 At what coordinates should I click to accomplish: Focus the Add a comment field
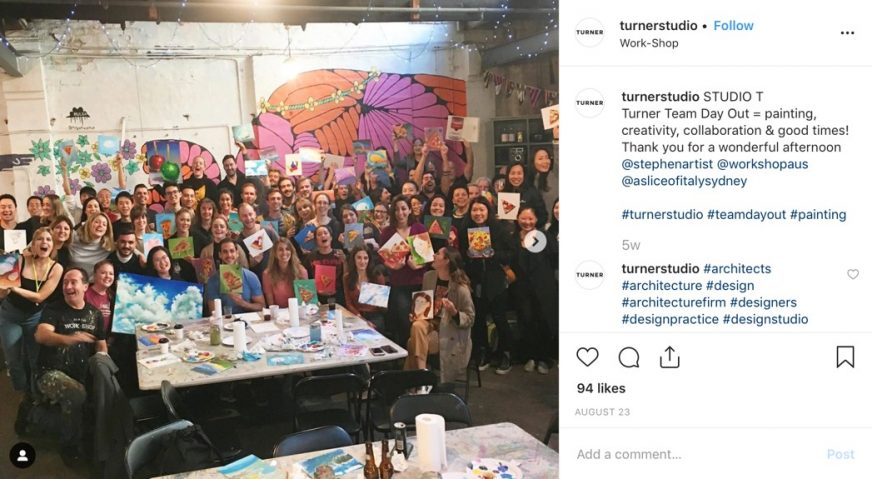(695, 455)
